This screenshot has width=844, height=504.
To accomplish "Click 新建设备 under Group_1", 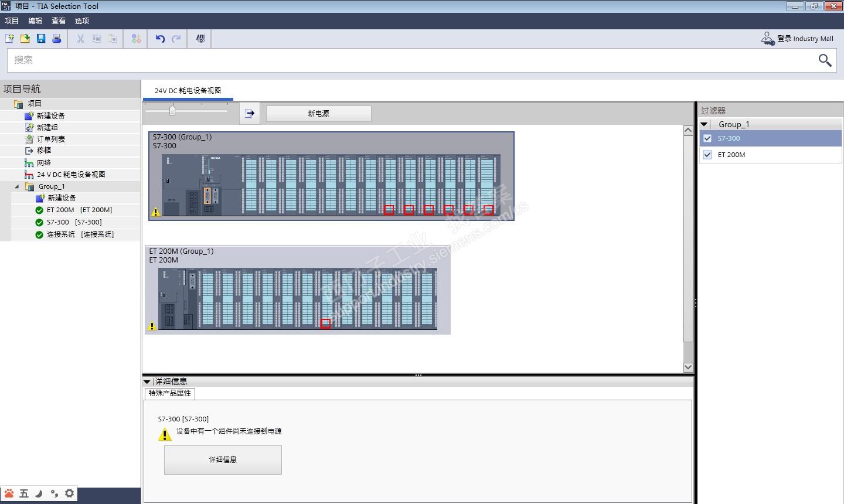I will tap(62, 198).
